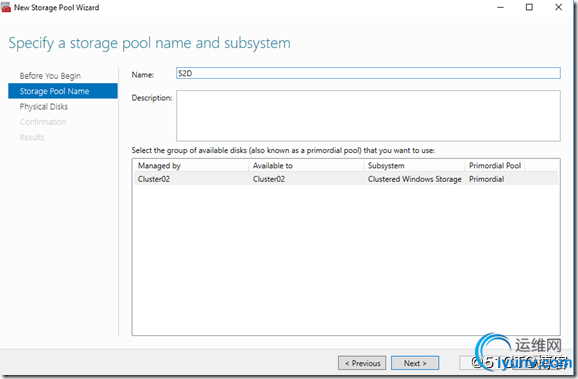The width and height of the screenshot is (578, 379).
Task: Click the Clustered Windows Storage cell
Action: pyautogui.click(x=414, y=179)
